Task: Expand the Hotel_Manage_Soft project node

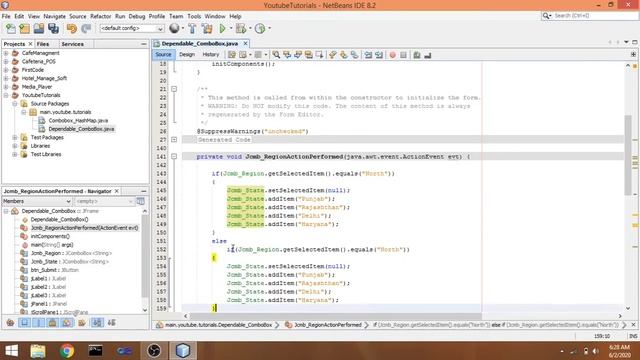Action: 6,78
